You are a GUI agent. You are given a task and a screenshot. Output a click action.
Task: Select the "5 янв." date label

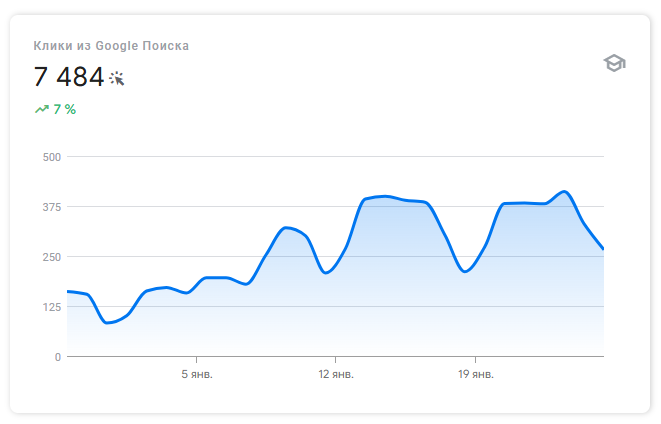pos(197,375)
